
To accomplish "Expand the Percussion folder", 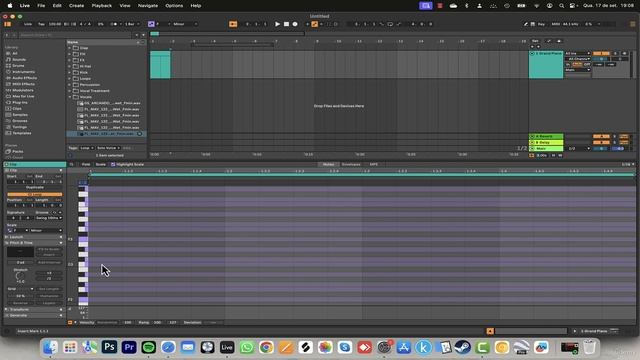I will tap(69, 84).
